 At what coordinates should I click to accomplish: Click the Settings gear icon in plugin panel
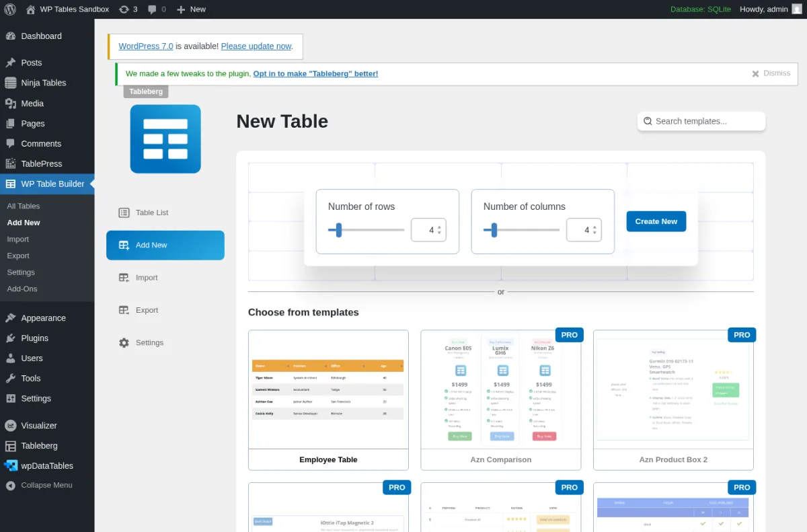pyautogui.click(x=124, y=343)
